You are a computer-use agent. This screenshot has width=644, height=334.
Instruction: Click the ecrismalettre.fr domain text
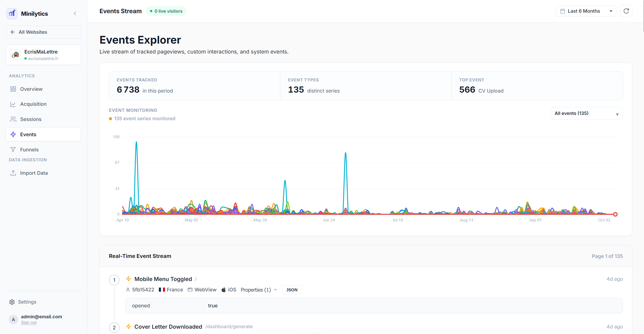(x=43, y=59)
